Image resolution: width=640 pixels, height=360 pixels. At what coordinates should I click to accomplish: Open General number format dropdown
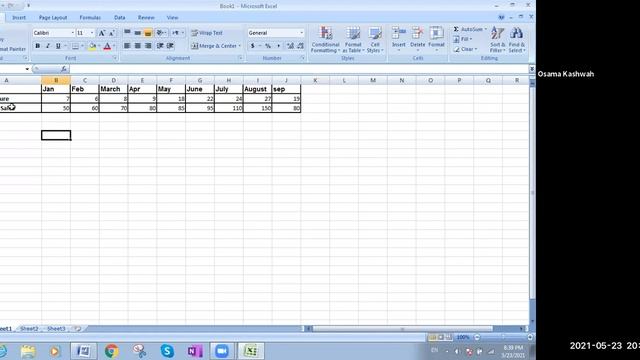point(302,33)
